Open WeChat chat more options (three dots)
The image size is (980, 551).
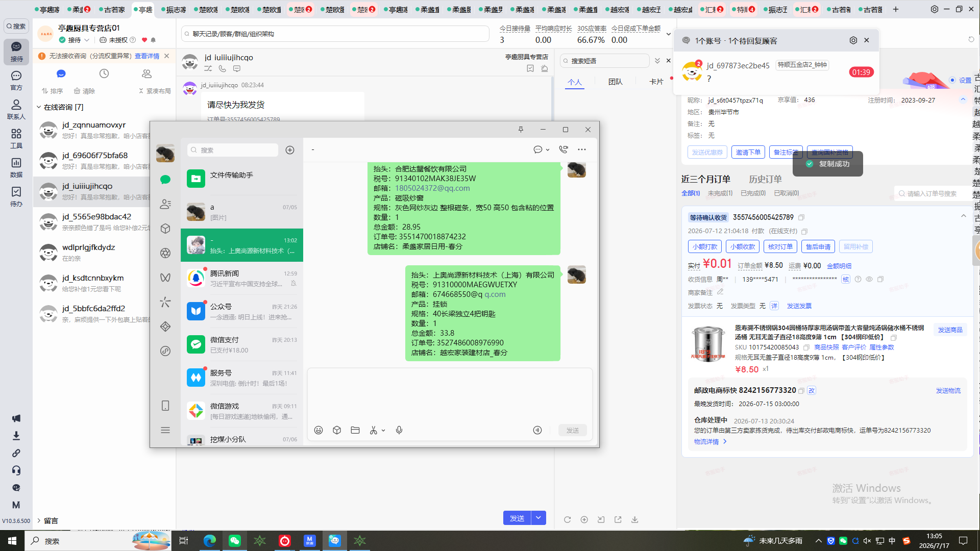(582, 149)
